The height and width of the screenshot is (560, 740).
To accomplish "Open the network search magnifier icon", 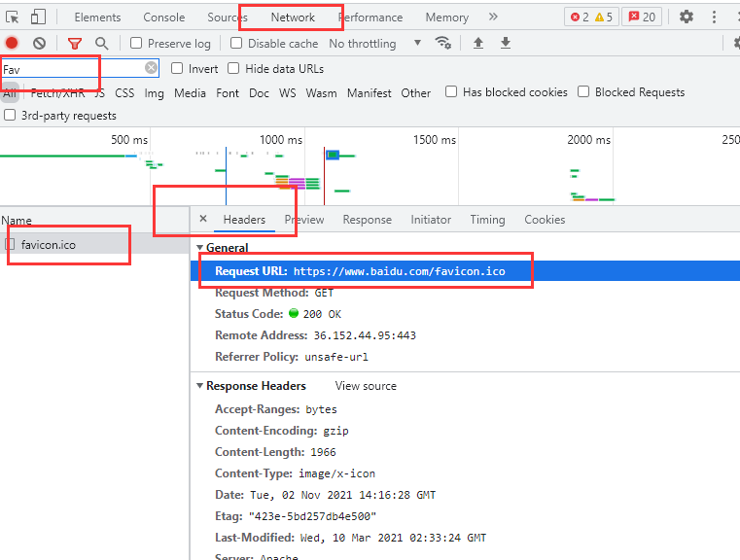I will (x=101, y=44).
